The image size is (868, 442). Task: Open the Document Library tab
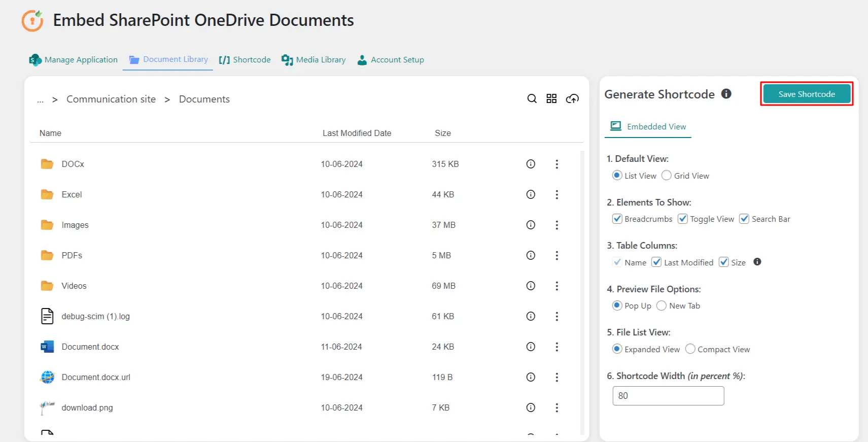[x=168, y=59]
